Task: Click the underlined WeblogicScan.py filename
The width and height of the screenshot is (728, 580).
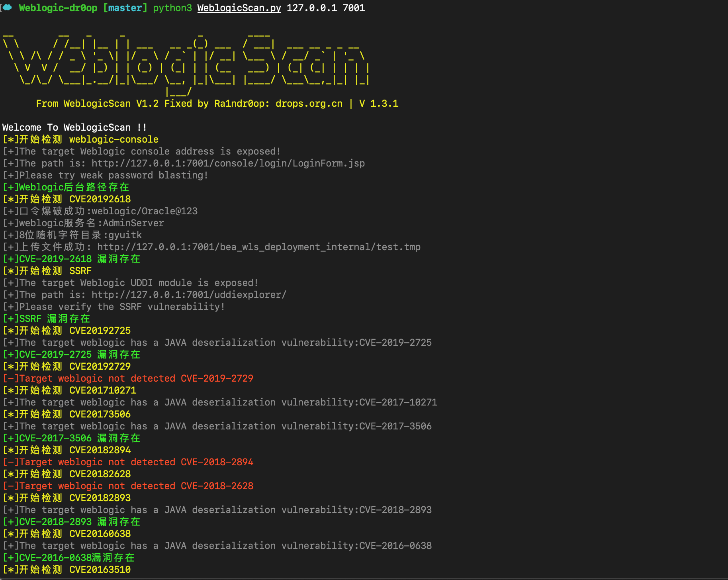Action: coord(239,8)
